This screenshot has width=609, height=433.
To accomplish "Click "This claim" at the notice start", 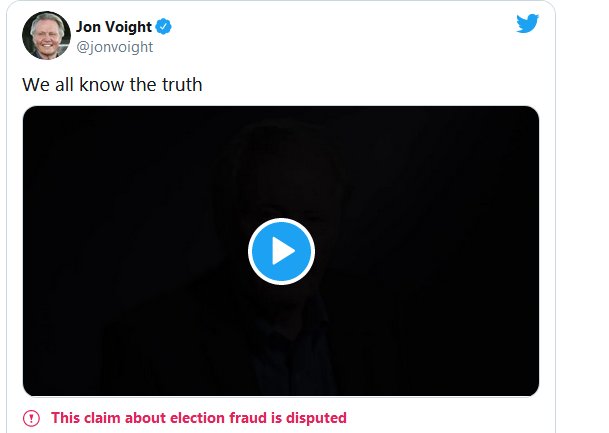I will tap(84, 418).
